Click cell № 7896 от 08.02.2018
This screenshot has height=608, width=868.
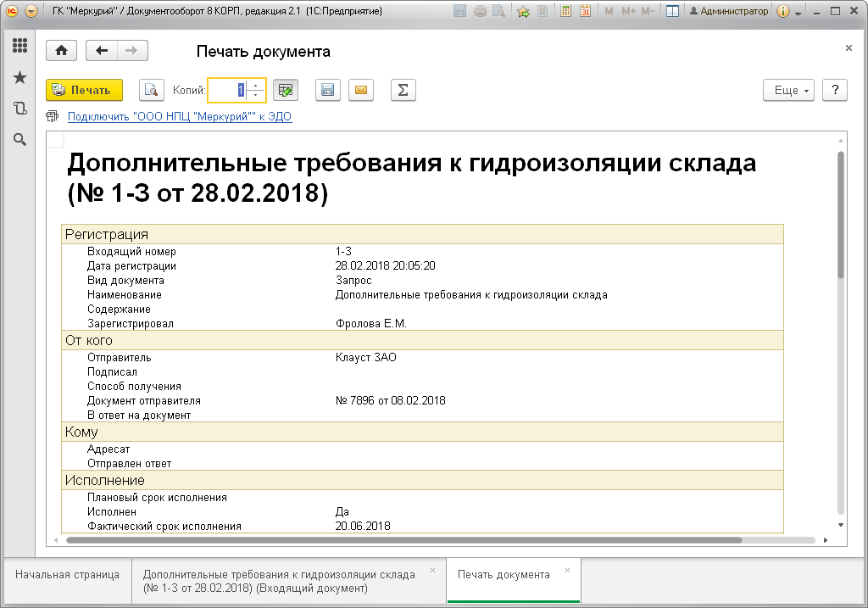point(390,400)
